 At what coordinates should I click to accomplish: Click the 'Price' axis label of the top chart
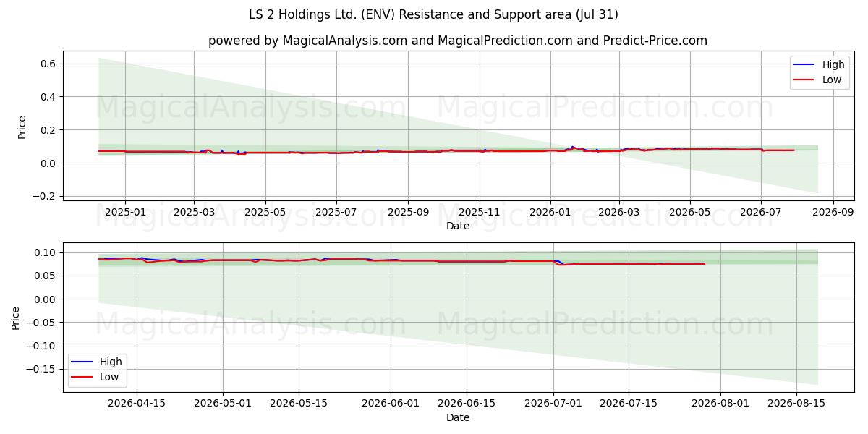point(22,127)
